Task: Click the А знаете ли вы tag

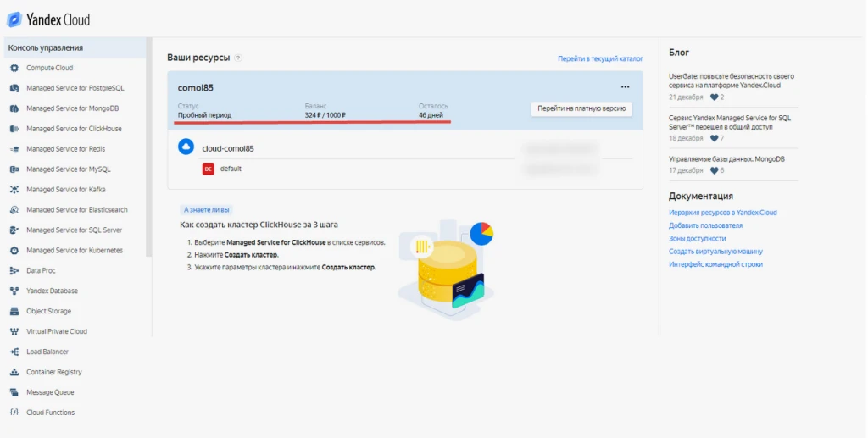Action: click(207, 210)
